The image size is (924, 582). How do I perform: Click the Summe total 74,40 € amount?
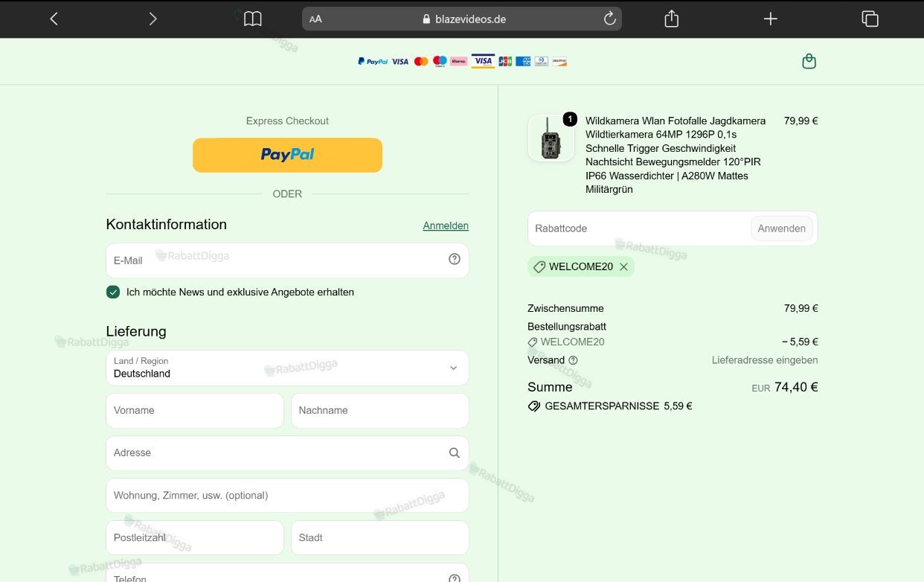(796, 387)
